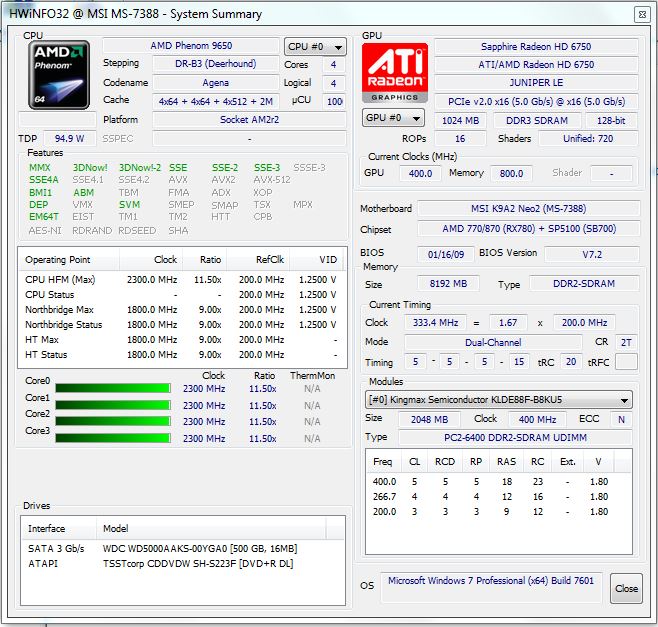Screen dimensions: 658x627
Task: Expand the Kingmax memory module dropdown
Action: tap(499, 400)
